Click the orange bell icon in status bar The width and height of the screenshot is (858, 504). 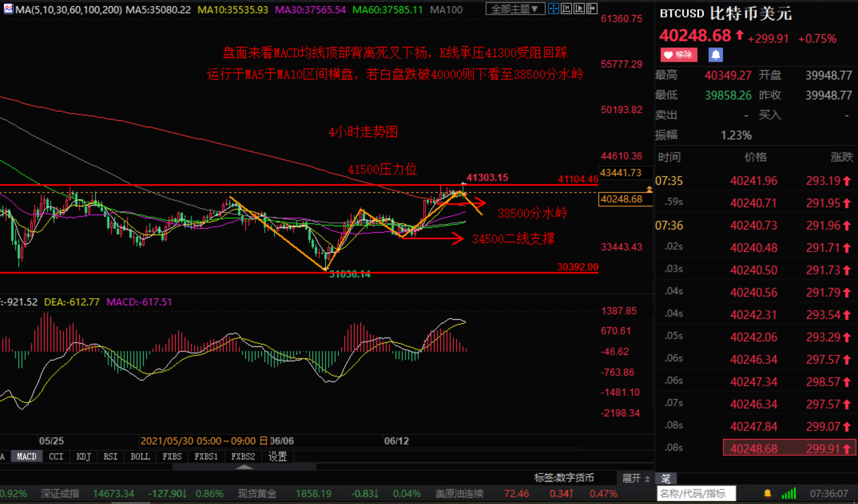click(767, 494)
